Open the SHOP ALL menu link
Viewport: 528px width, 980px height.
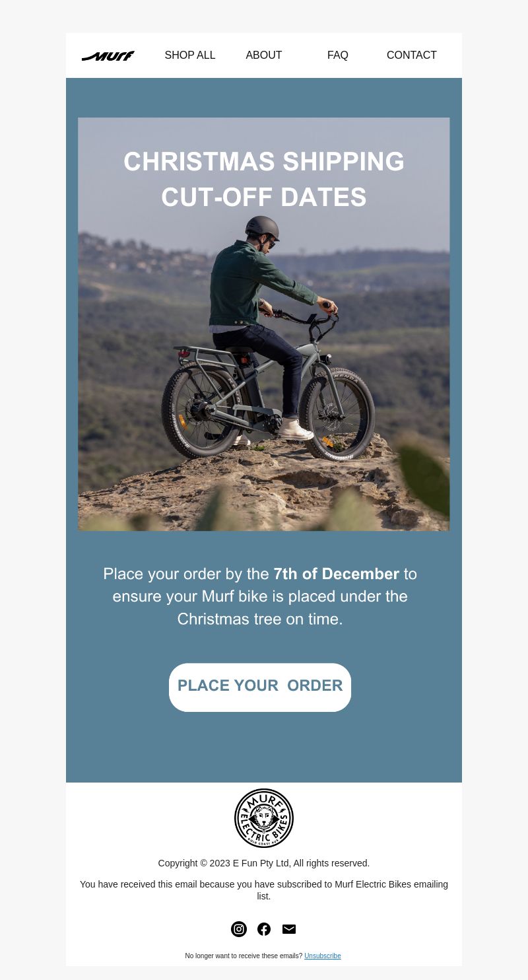coord(190,55)
